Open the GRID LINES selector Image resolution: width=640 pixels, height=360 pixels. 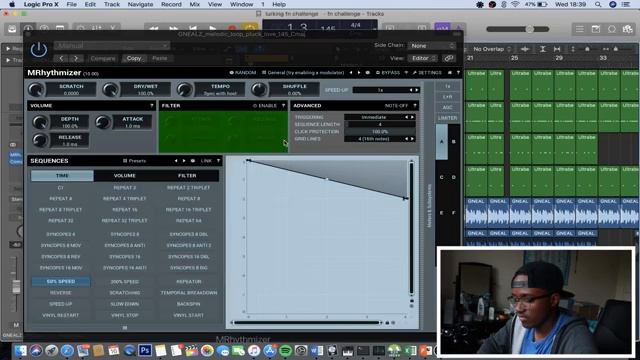380,139
